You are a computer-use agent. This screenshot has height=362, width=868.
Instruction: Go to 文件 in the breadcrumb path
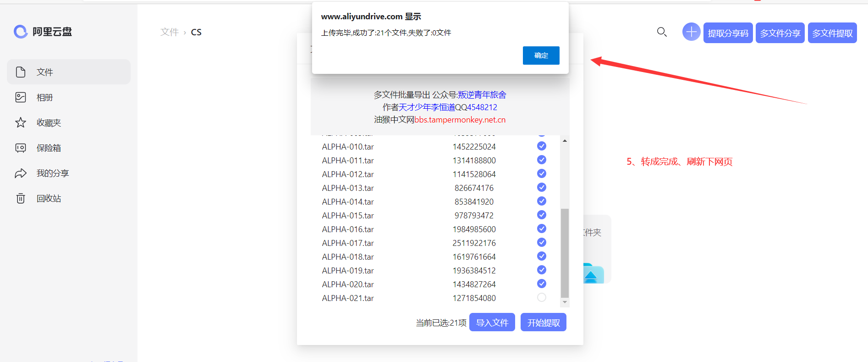tap(169, 32)
